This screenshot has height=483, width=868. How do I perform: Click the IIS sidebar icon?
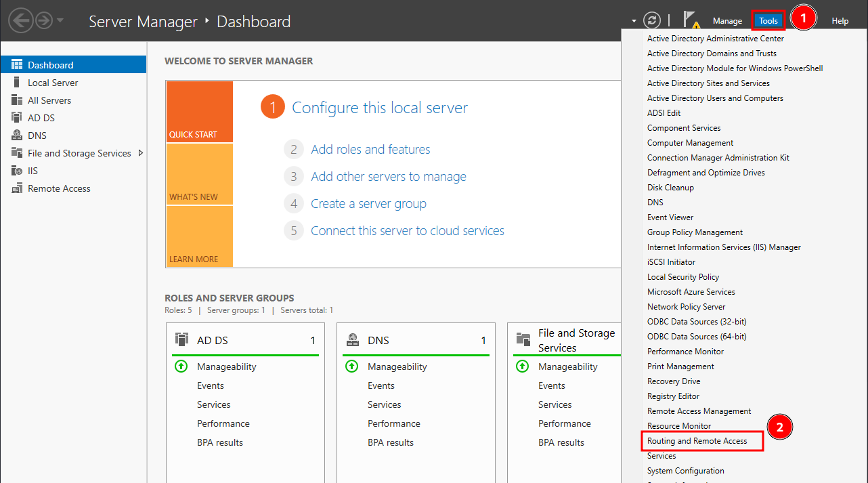(17, 171)
